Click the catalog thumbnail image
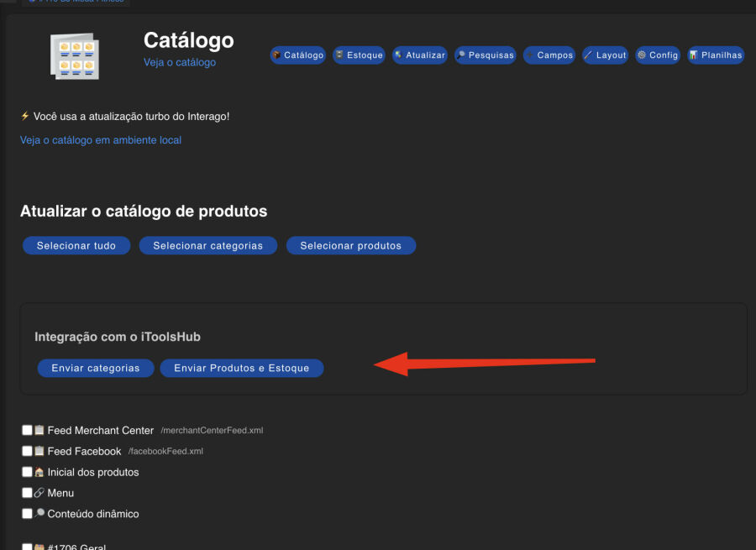The width and height of the screenshot is (756, 550). [74, 56]
